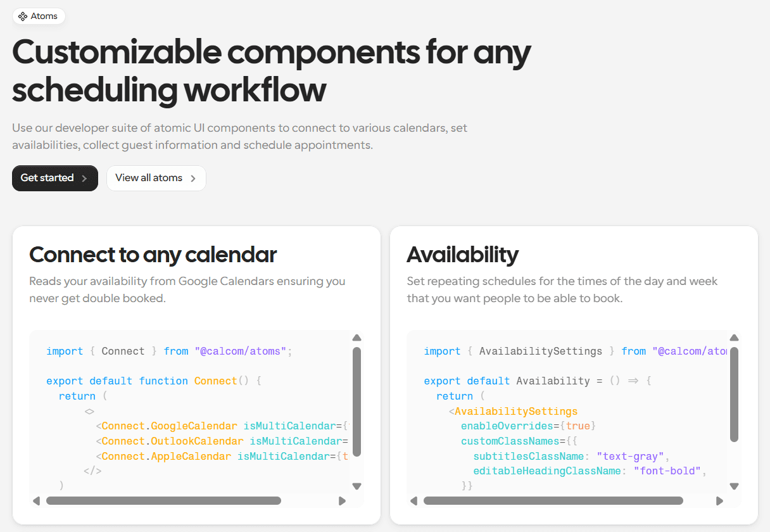This screenshot has width=770, height=532.
Task: Click the down arrow in Availability code scrollbar
Action: tap(734, 486)
